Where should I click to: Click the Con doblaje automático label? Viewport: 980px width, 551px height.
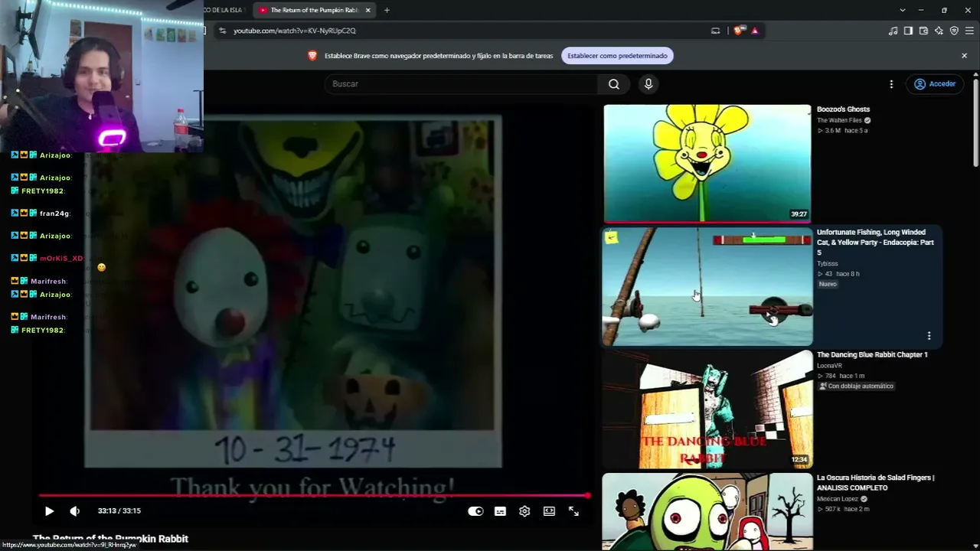click(x=856, y=386)
